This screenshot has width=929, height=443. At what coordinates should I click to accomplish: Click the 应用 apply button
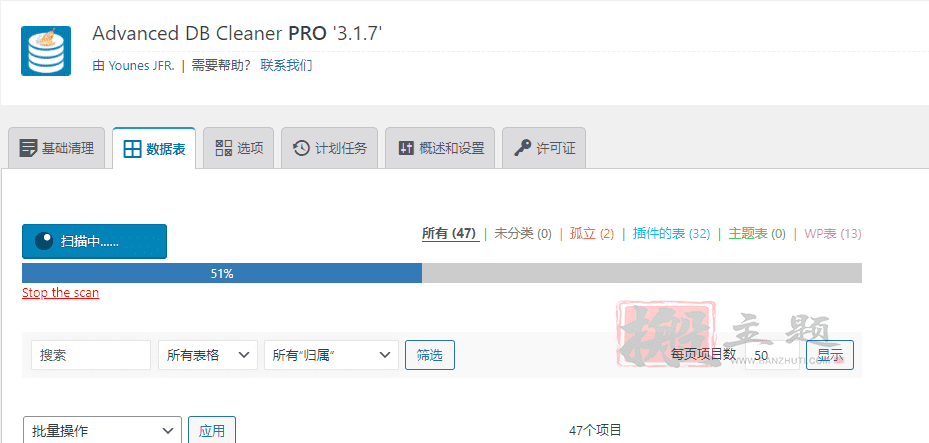(212, 431)
